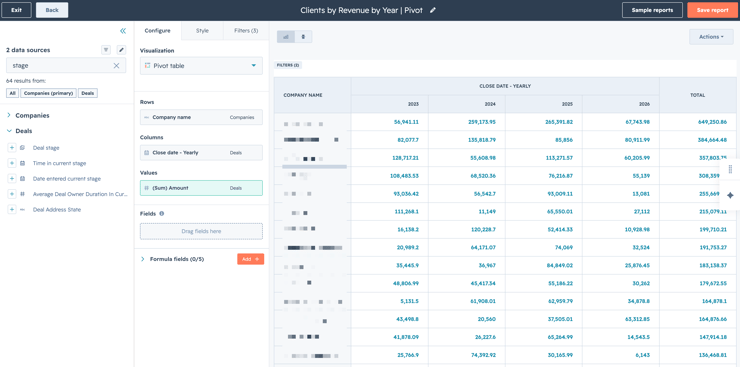Click the Deal stage field label
Viewport: 740px width, 367px height.
point(46,148)
